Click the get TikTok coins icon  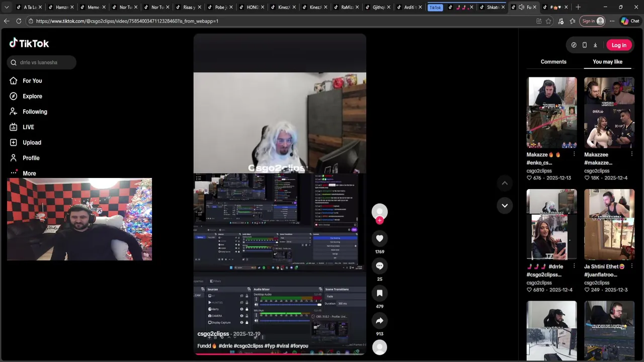pyautogui.click(x=574, y=45)
